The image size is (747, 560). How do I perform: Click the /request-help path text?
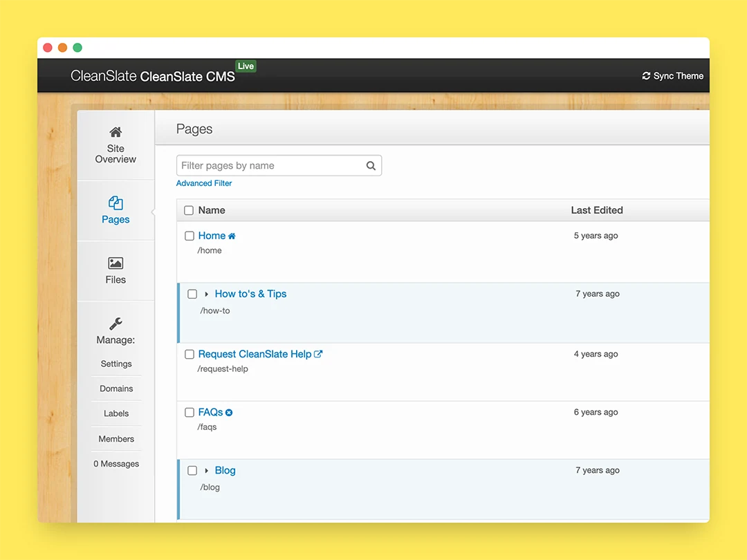coord(223,368)
